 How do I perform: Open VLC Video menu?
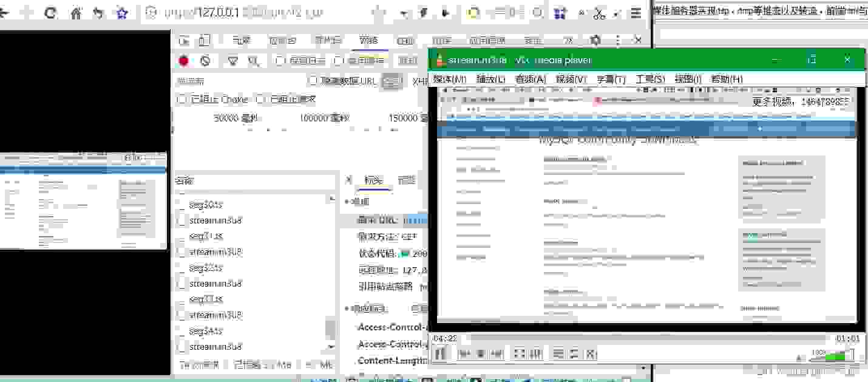(571, 79)
